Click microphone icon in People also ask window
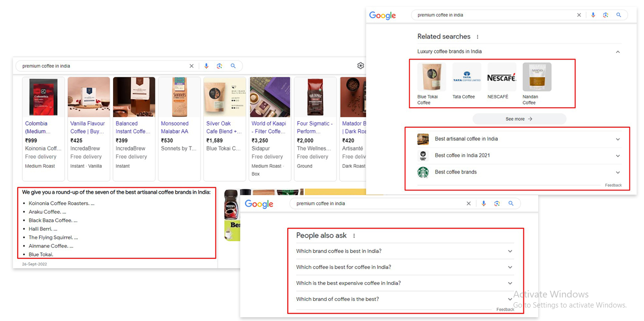Viewport: 644px width, 321px height. (x=484, y=204)
